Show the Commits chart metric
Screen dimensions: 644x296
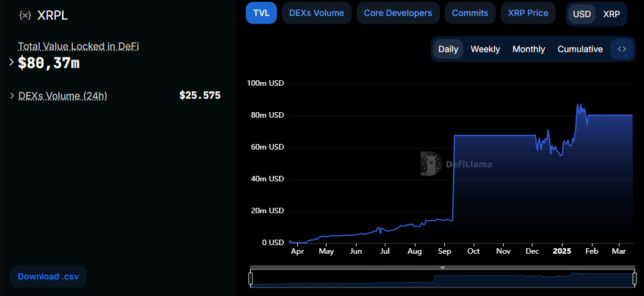pyautogui.click(x=470, y=13)
